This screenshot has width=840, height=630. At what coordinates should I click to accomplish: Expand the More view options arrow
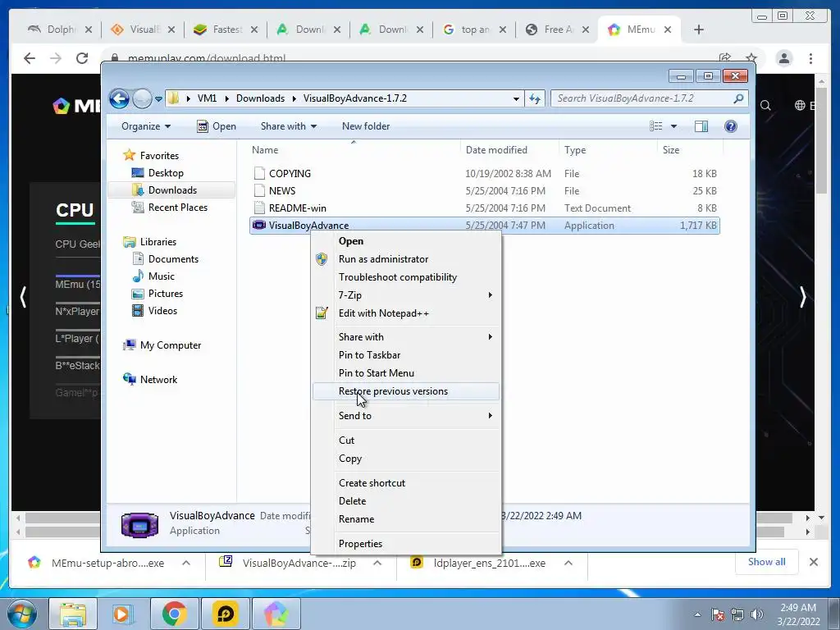pyautogui.click(x=674, y=126)
